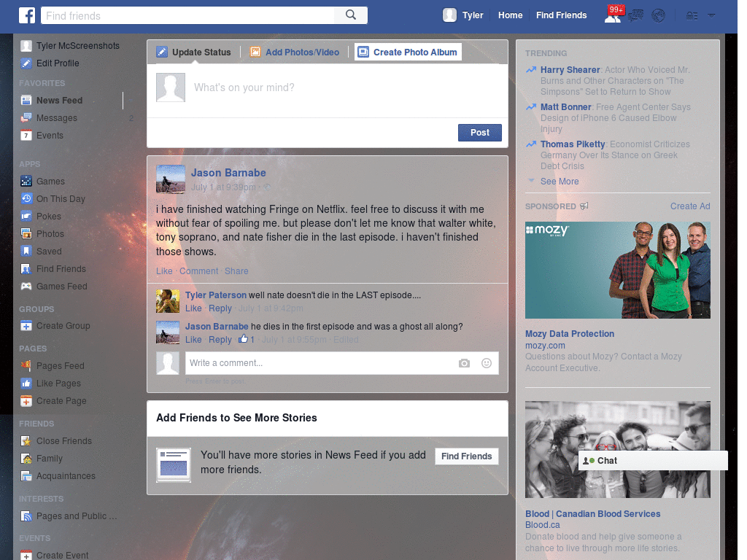Open the Mozy.com sponsored link

coord(545,345)
